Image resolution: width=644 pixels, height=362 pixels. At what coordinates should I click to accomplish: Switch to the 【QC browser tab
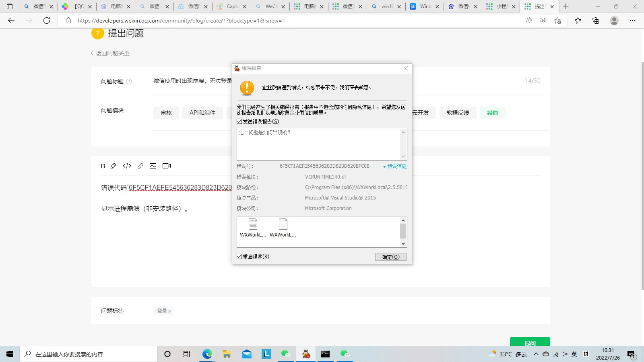click(77, 6)
